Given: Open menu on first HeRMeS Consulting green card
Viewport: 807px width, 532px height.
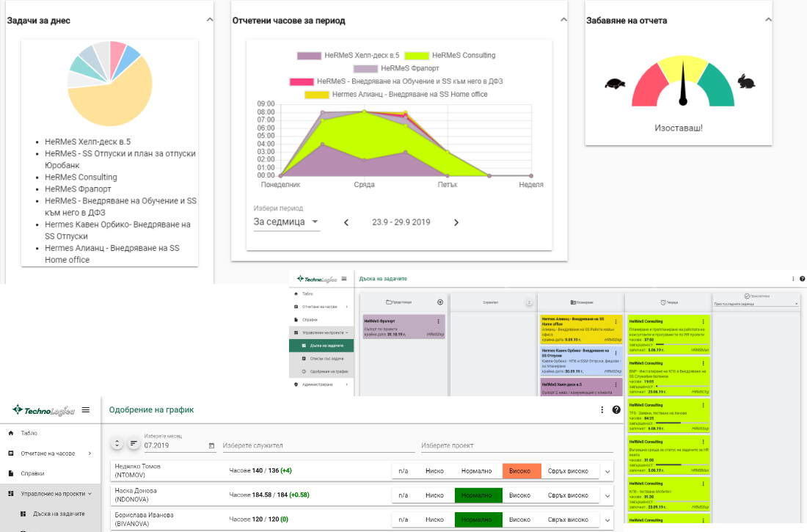Looking at the screenshot, I should (703, 321).
